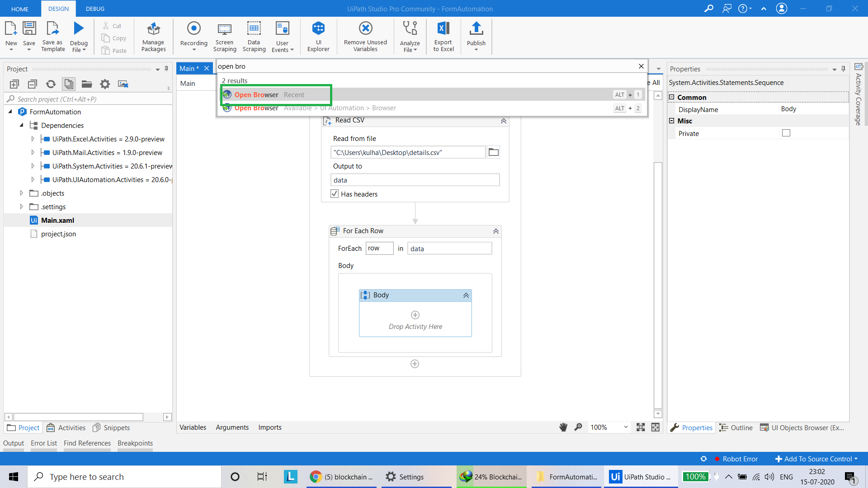This screenshot has height=488, width=868.
Task: Collapse the For Each Row activity
Action: tap(496, 231)
